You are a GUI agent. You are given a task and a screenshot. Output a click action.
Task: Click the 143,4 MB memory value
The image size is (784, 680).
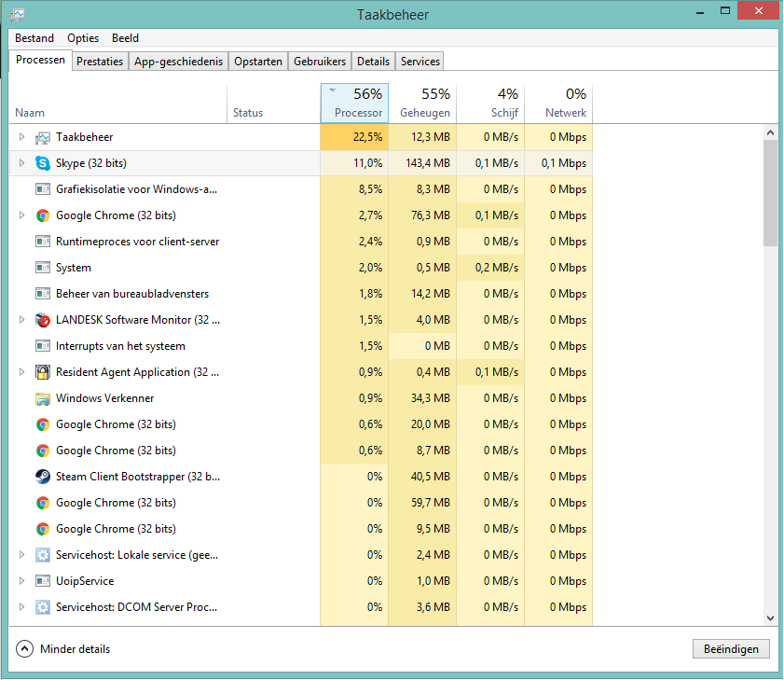(x=428, y=163)
